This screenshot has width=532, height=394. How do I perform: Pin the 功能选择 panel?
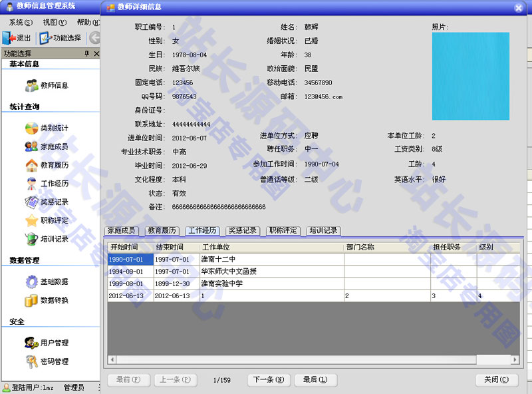pyautogui.click(x=86, y=53)
